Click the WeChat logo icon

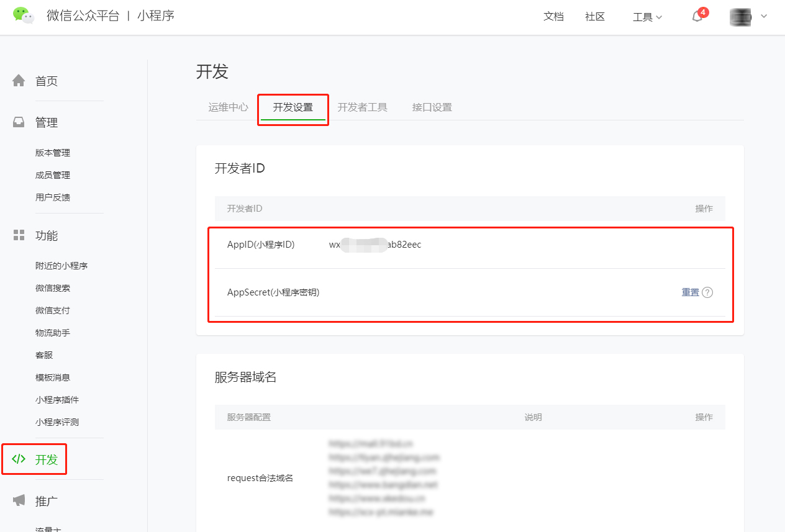[x=24, y=16]
